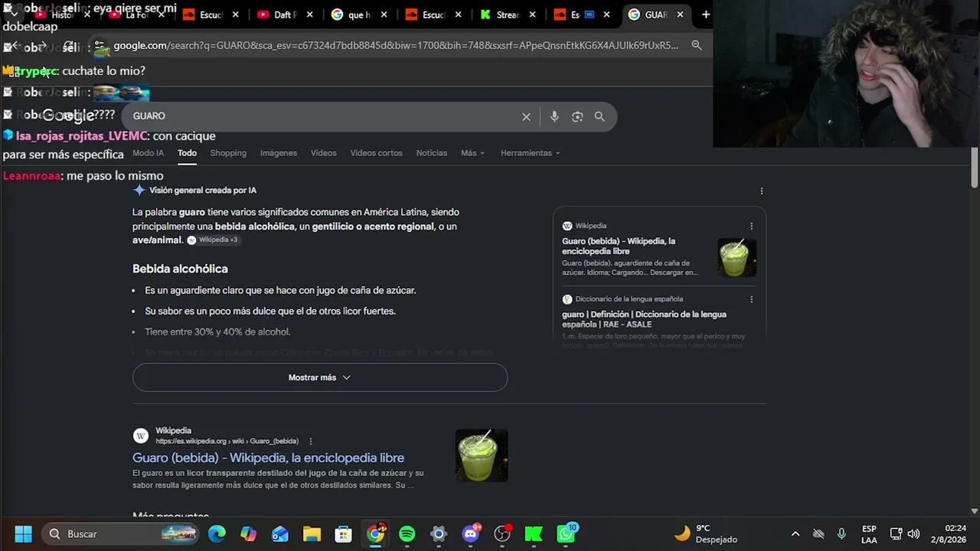The height and width of the screenshot is (551, 980).
Task: Open Discord from the taskbar
Action: pos(470,533)
